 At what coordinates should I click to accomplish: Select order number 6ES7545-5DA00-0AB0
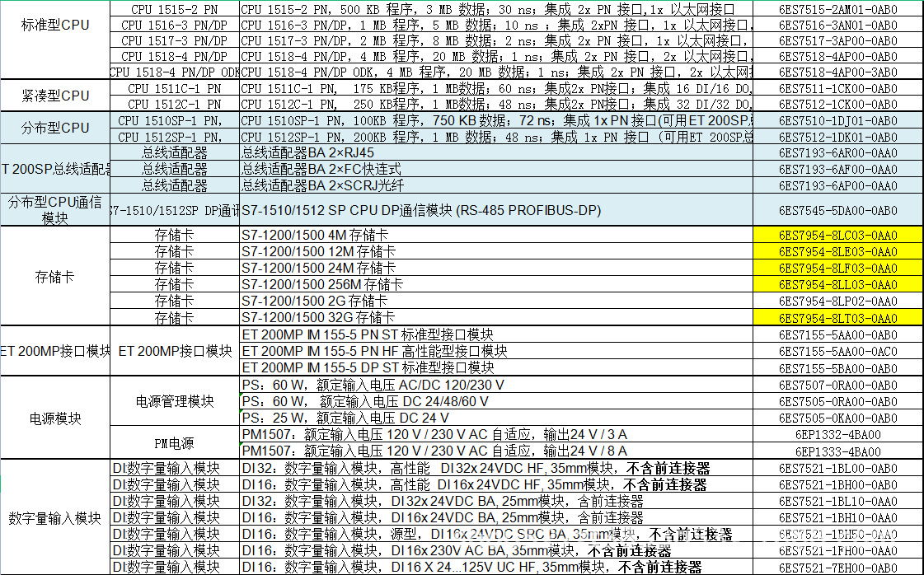[x=838, y=210]
